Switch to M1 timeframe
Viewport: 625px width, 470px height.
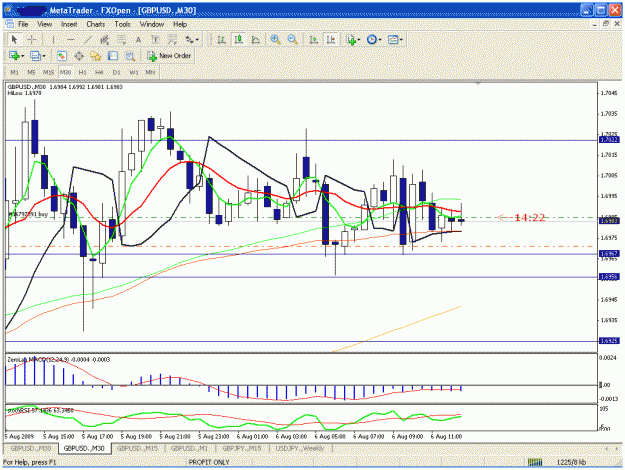14,73
